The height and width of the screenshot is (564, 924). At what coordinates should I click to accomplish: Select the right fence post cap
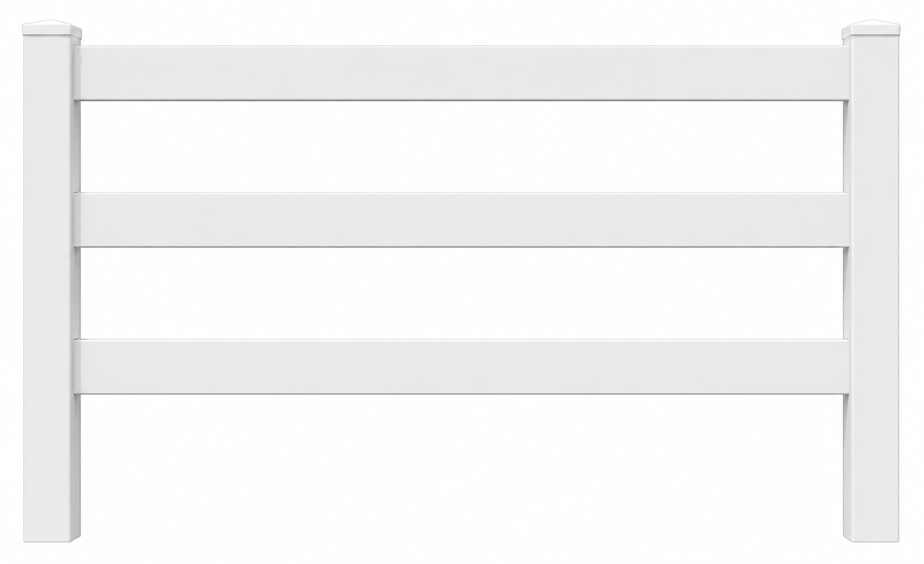tap(871, 31)
